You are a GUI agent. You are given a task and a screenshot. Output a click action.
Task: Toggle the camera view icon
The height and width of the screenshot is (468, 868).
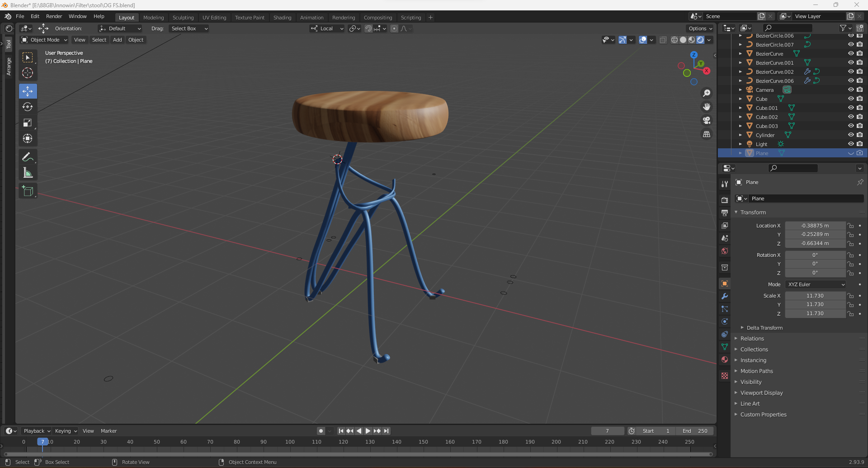(x=707, y=120)
